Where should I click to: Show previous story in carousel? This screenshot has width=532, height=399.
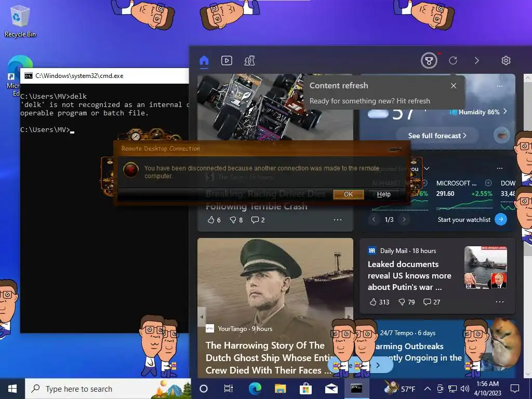(x=202, y=316)
